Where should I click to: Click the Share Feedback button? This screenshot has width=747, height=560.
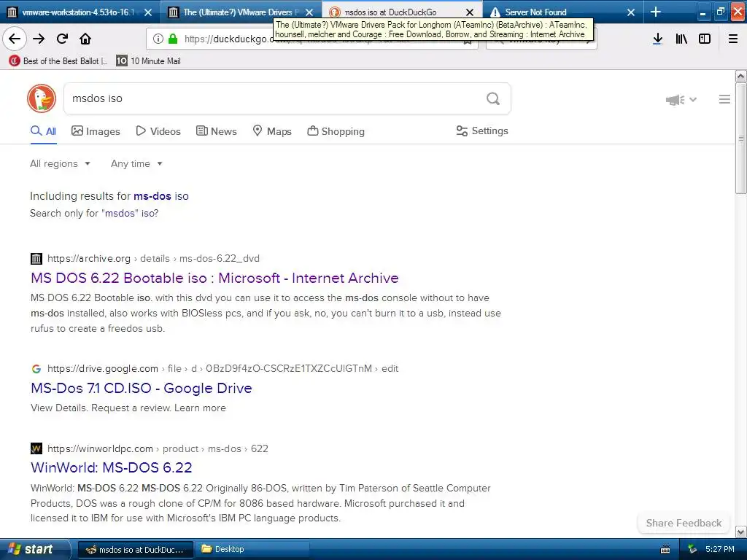point(684,523)
